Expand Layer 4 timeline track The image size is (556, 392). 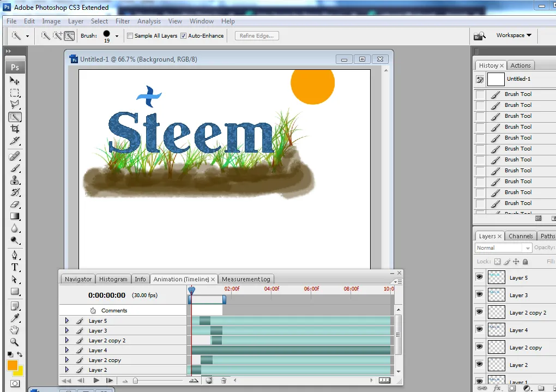click(x=67, y=350)
